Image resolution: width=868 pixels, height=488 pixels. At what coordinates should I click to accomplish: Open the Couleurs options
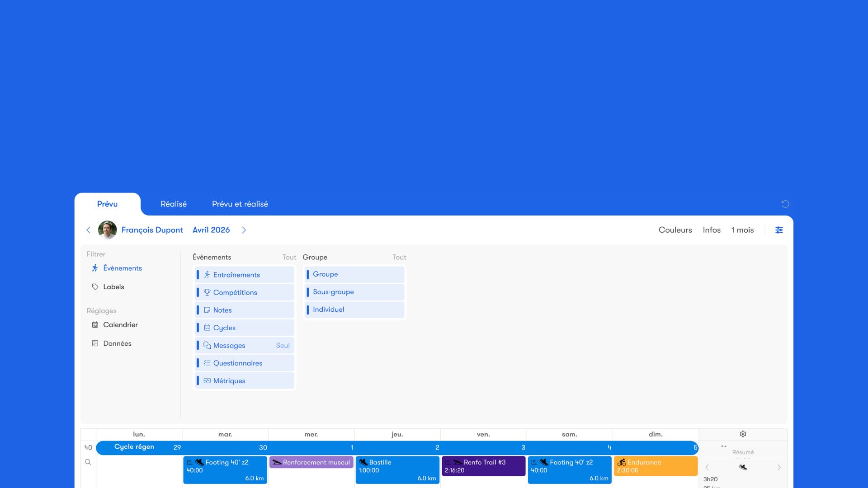click(675, 230)
